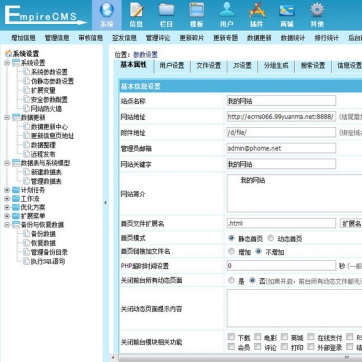Select 不增加 radio for 首页链接加文件名
Image resolution: width=362 pixels, height=362 pixels.
click(258, 252)
